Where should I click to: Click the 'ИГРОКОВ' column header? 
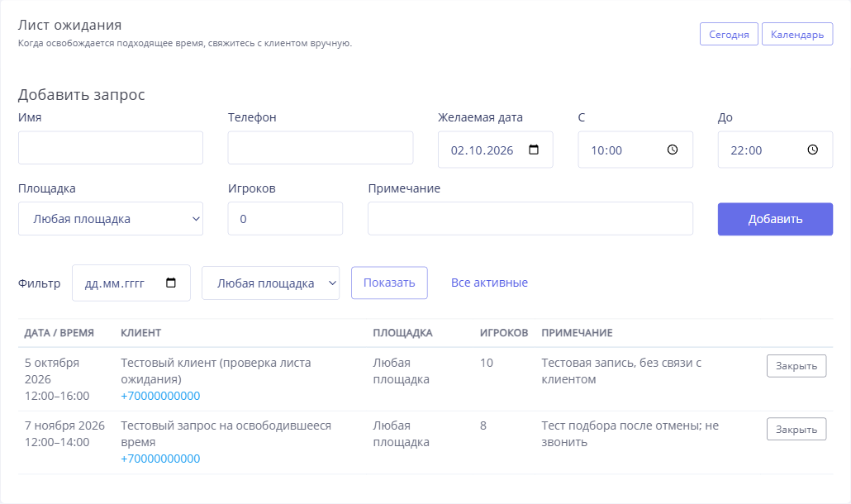pyautogui.click(x=504, y=333)
